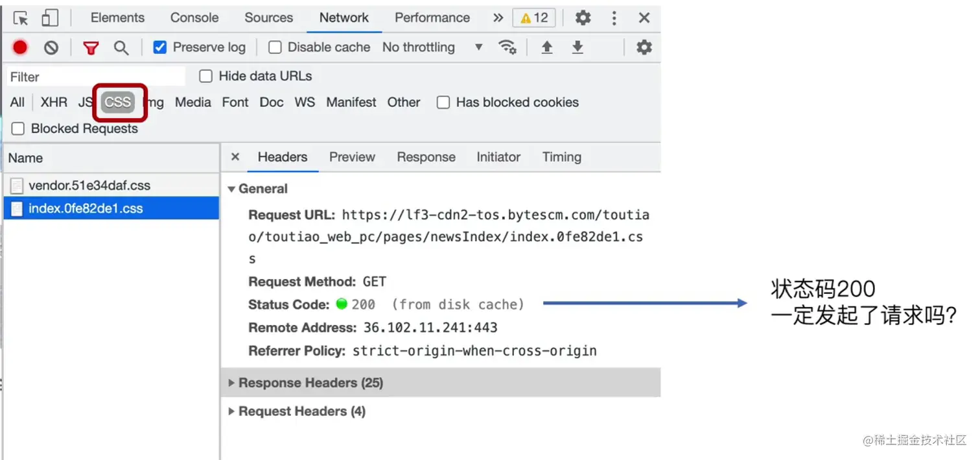Enable the Disable cache checkbox
The height and width of the screenshot is (460, 980).
[275, 47]
